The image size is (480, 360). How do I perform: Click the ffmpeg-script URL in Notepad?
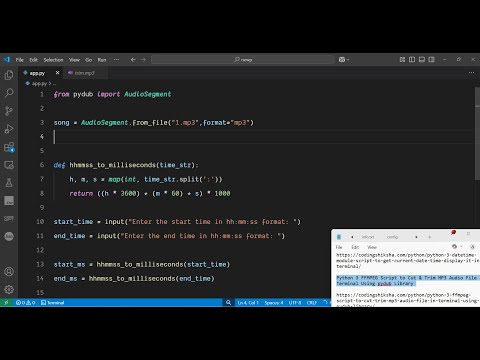pos(407,299)
